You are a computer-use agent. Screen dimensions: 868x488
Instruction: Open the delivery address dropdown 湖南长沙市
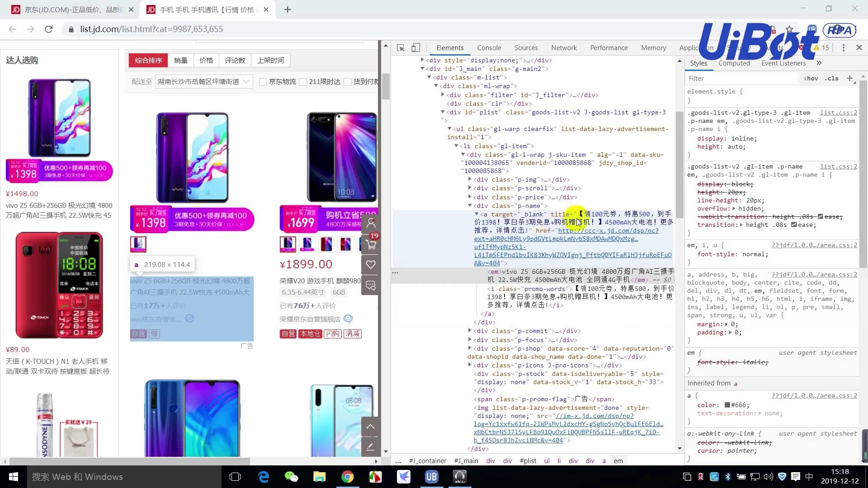203,82
